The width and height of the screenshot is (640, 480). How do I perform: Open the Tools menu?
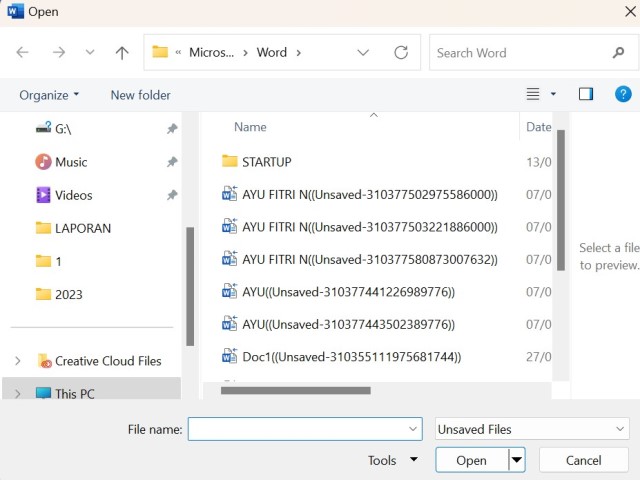coord(392,460)
